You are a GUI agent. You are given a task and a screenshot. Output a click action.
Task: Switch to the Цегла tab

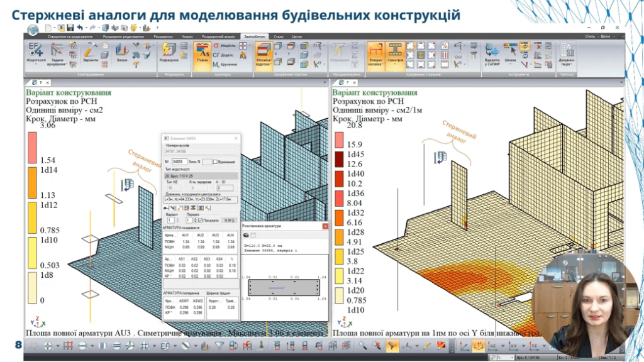[297, 36]
